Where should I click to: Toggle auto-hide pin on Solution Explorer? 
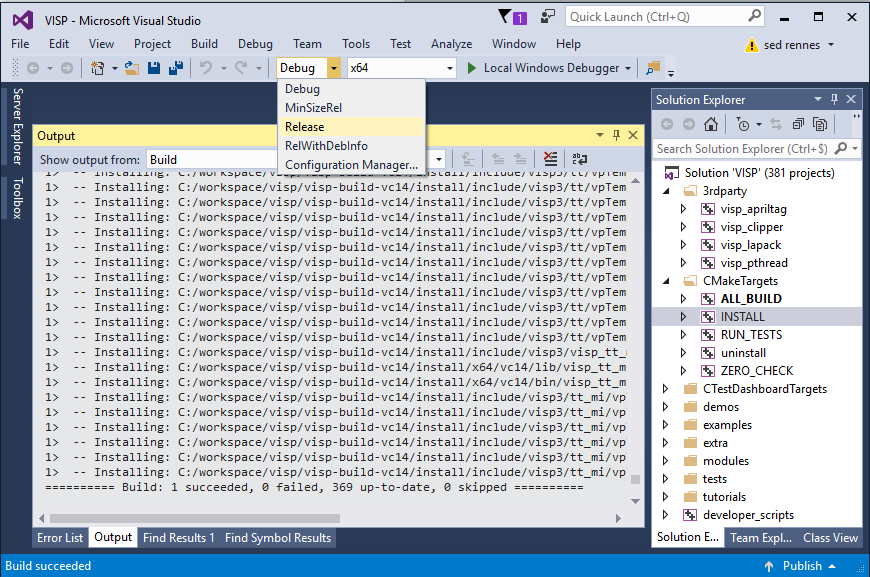click(834, 99)
